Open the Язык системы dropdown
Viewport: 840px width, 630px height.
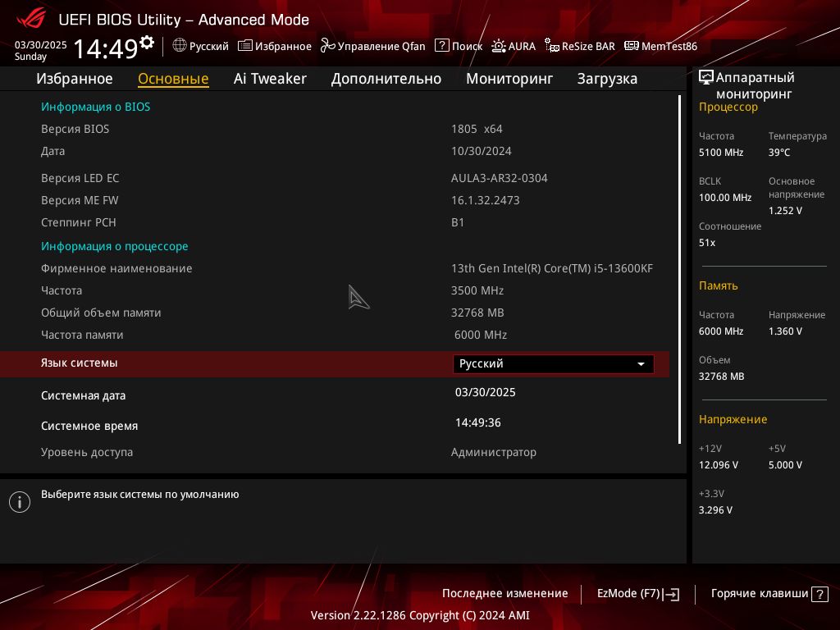click(x=554, y=363)
